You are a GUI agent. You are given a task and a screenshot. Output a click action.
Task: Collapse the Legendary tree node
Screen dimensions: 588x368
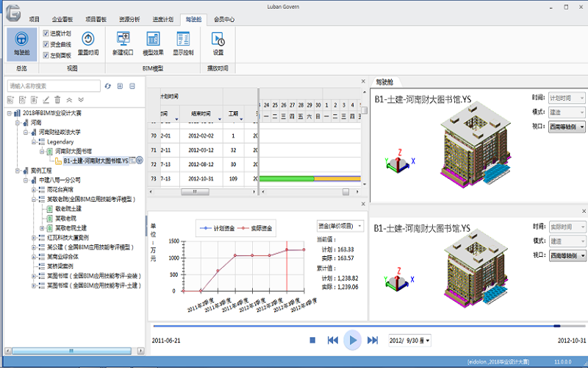coord(34,141)
